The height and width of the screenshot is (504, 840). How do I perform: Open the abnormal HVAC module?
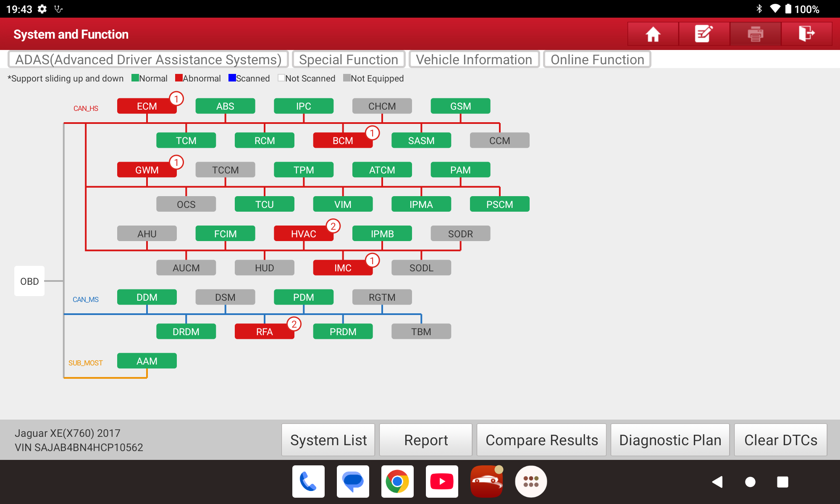(303, 234)
